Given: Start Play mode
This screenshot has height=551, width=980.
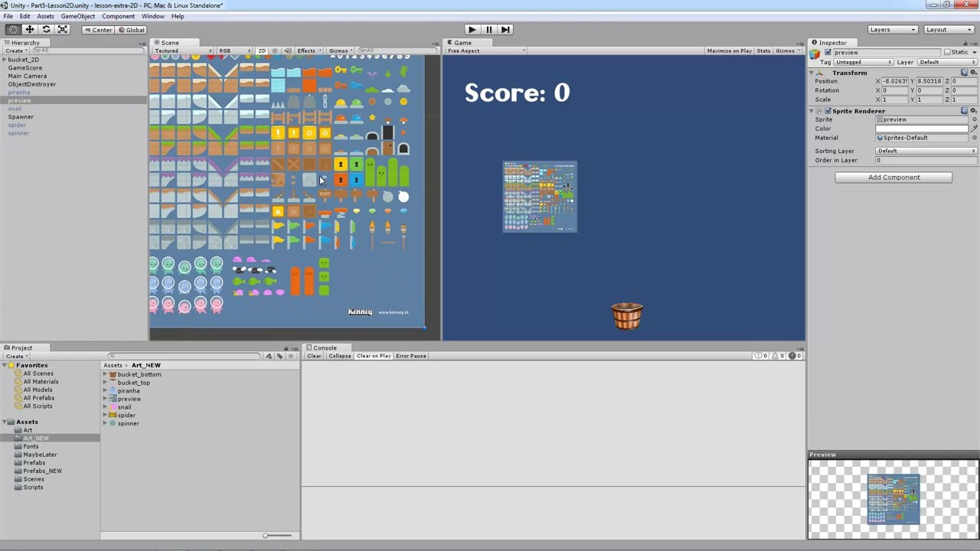Looking at the screenshot, I should (x=472, y=29).
